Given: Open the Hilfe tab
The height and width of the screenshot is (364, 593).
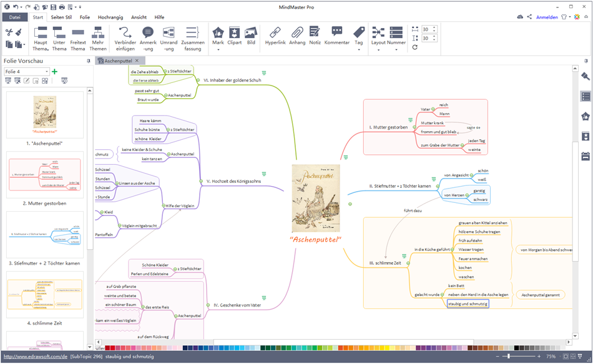Looking at the screenshot, I should pos(159,17).
